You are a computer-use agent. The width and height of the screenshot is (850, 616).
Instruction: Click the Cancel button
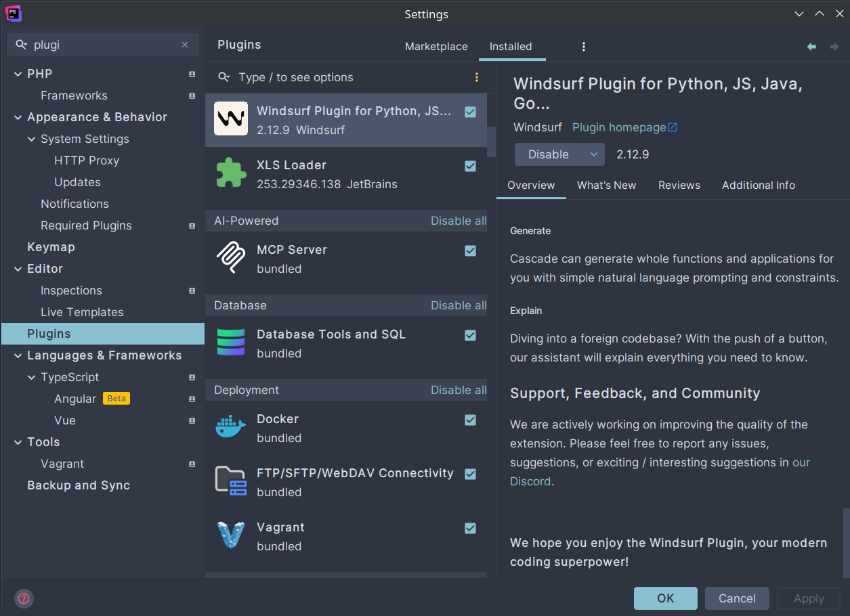tap(737, 598)
